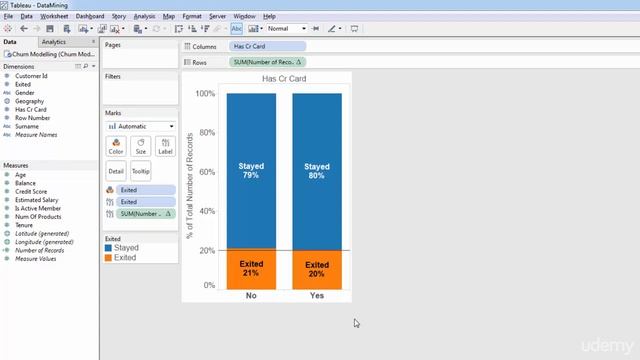The height and width of the screenshot is (360, 640).
Task: Click the Save icon in toolbar
Action: (50, 29)
